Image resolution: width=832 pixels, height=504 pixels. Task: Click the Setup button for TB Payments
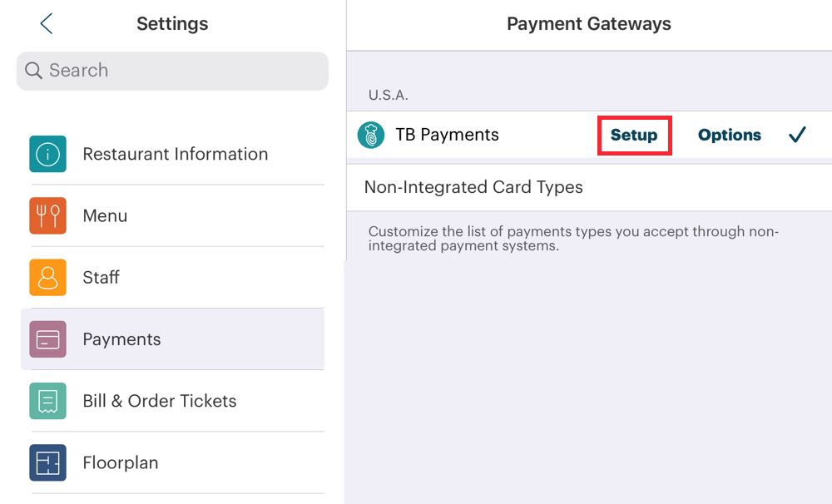click(634, 134)
